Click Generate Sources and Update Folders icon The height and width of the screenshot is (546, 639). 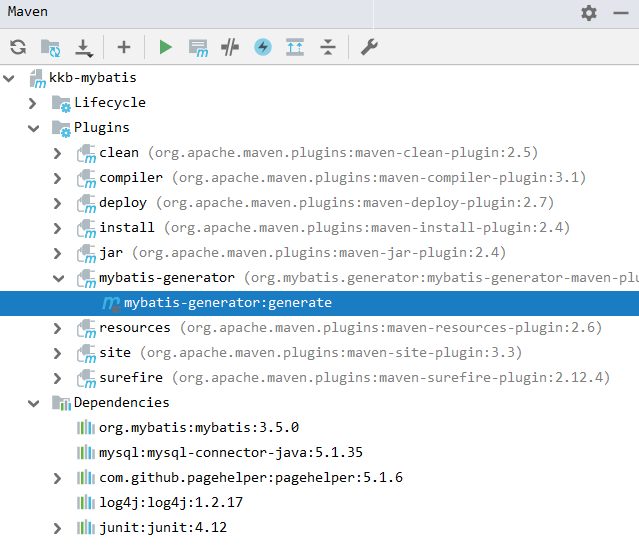(50, 47)
